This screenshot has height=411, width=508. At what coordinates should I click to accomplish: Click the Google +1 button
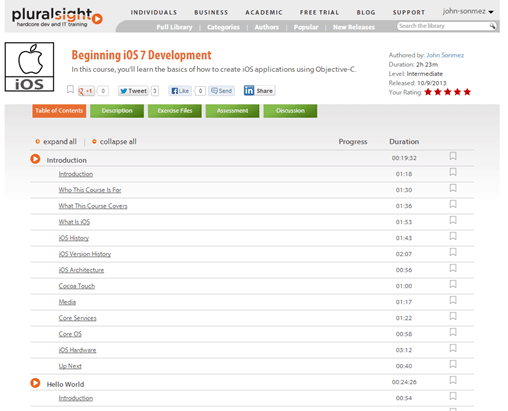point(86,91)
